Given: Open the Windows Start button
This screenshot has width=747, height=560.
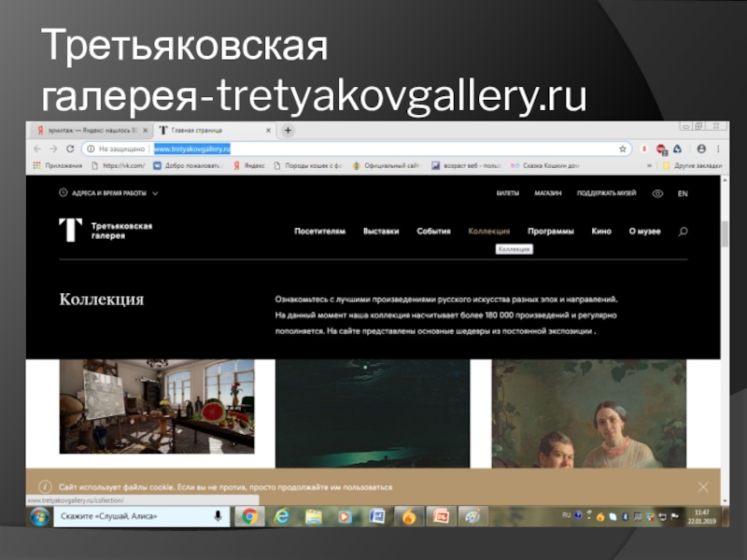Looking at the screenshot, I should (x=39, y=517).
